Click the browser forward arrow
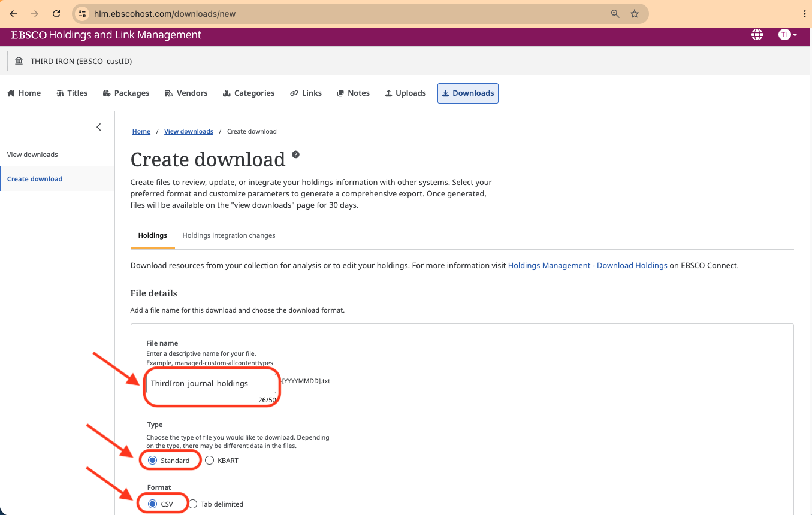Image resolution: width=812 pixels, height=515 pixels. tap(35, 14)
